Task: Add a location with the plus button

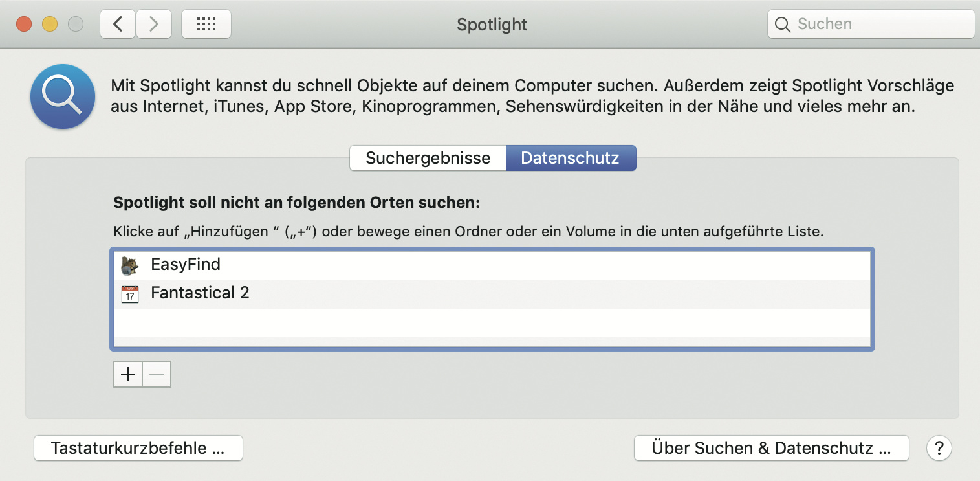Action: point(128,374)
